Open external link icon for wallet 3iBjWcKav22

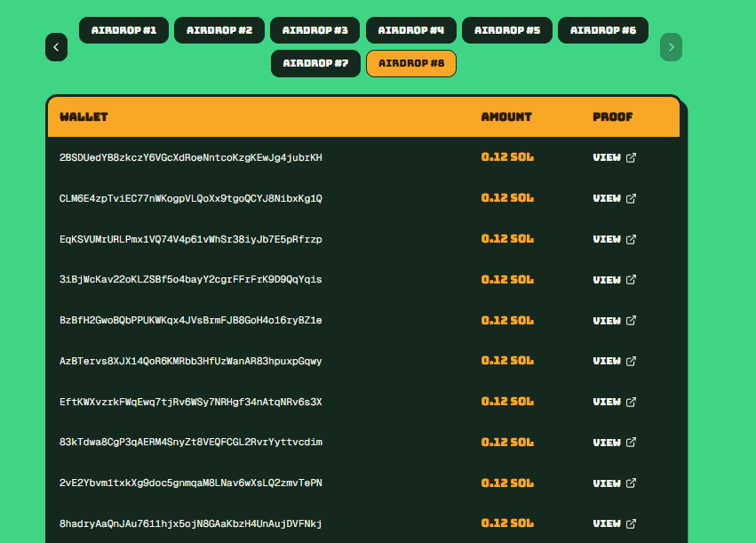click(631, 280)
